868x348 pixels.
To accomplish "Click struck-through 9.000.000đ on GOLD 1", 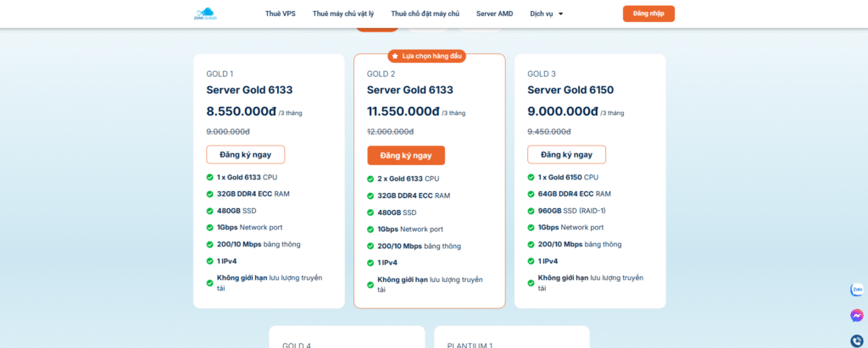I will click(228, 131).
